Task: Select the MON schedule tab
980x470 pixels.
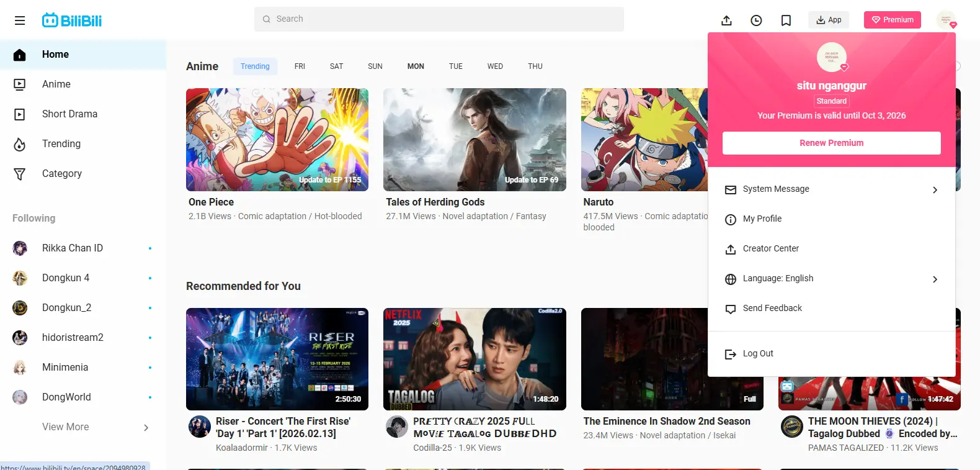Action: point(416,66)
